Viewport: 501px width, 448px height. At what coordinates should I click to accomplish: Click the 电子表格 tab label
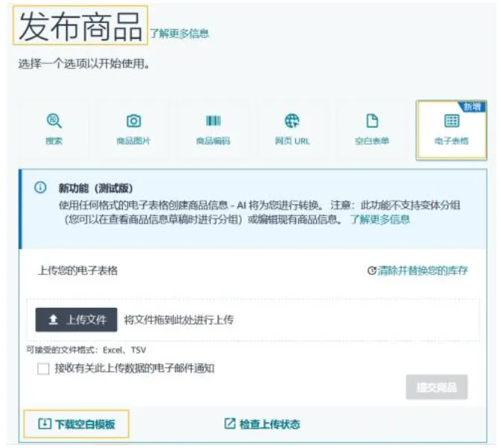(452, 141)
